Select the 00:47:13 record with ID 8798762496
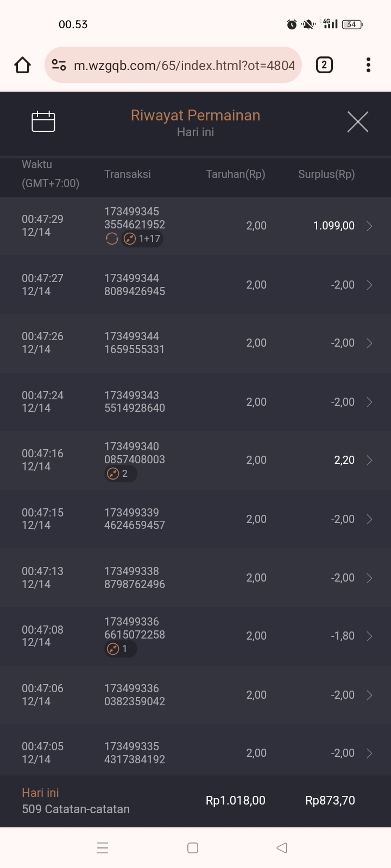The height and width of the screenshot is (868, 391). pyautogui.click(x=135, y=578)
